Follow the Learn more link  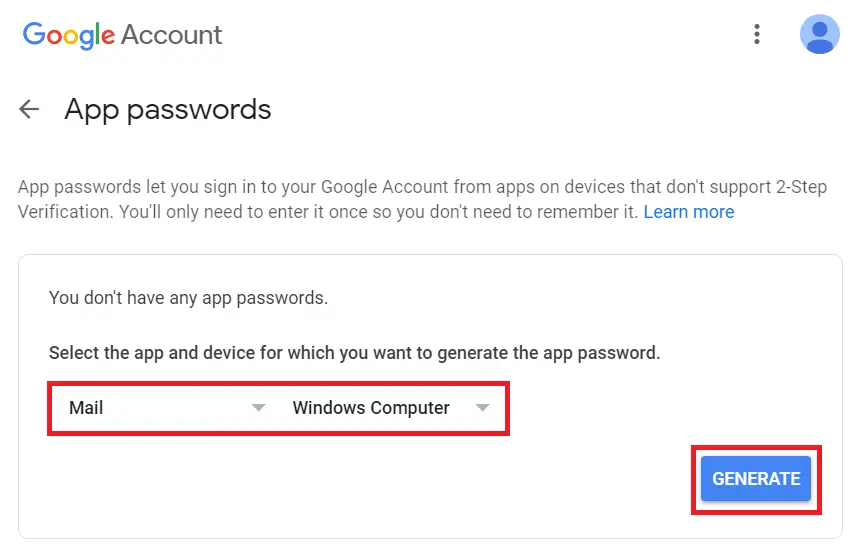tap(689, 211)
